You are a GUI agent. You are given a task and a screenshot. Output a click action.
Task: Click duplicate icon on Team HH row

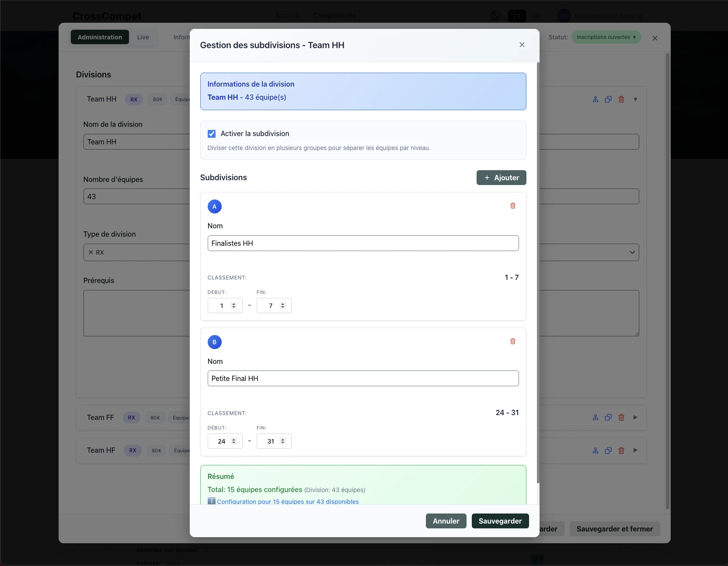pos(608,99)
